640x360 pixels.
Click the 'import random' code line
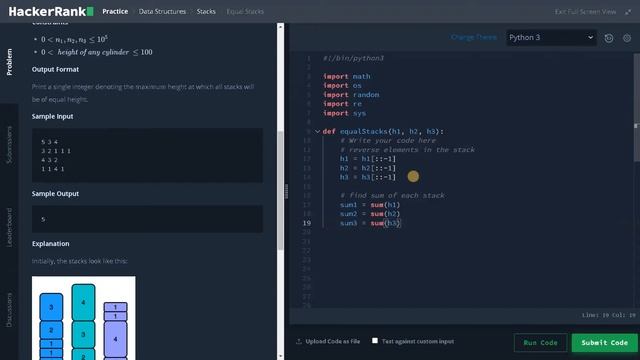pos(351,95)
